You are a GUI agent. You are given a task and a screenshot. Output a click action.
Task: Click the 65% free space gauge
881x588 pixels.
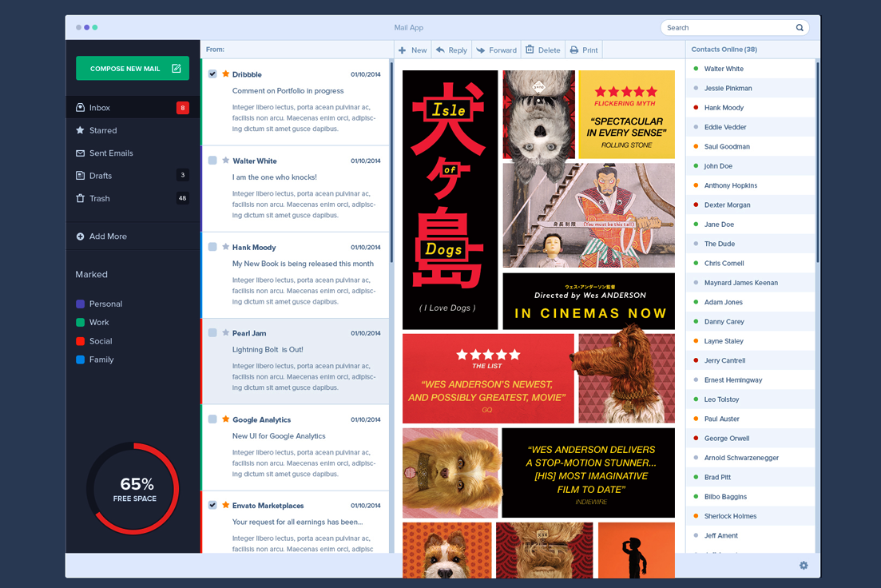[133, 488]
